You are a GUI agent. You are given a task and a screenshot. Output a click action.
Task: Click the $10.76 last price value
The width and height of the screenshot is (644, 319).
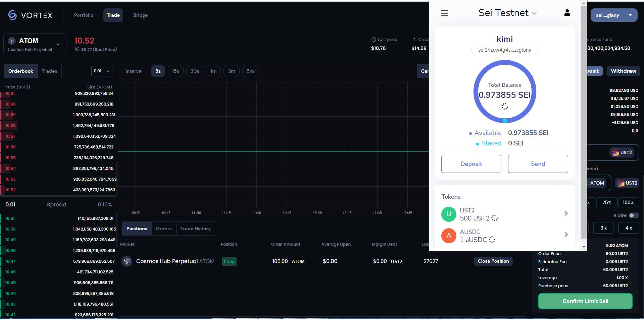pos(378,48)
